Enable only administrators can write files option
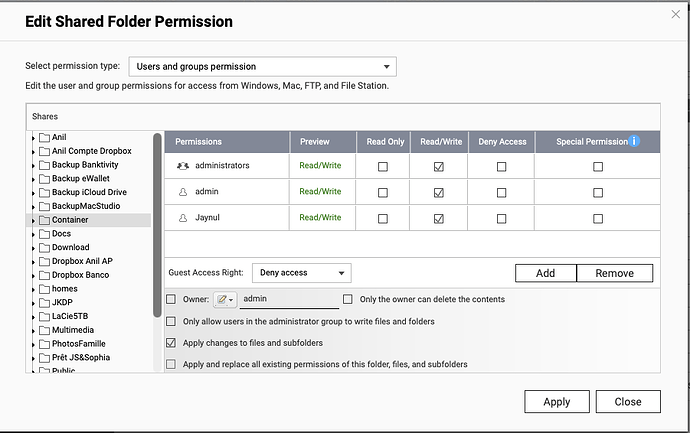The width and height of the screenshot is (690, 433). [171, 321]
